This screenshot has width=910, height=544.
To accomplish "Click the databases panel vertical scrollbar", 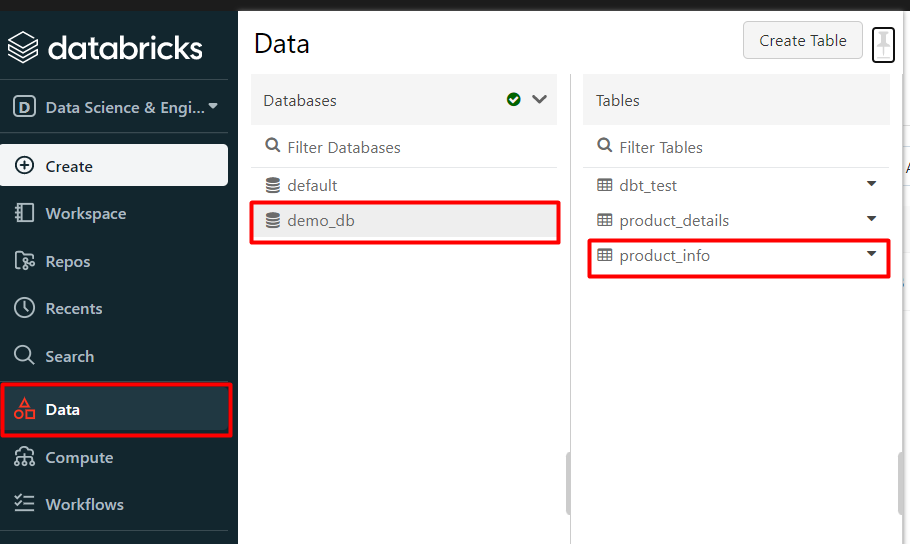I will (x=568, y=484).
